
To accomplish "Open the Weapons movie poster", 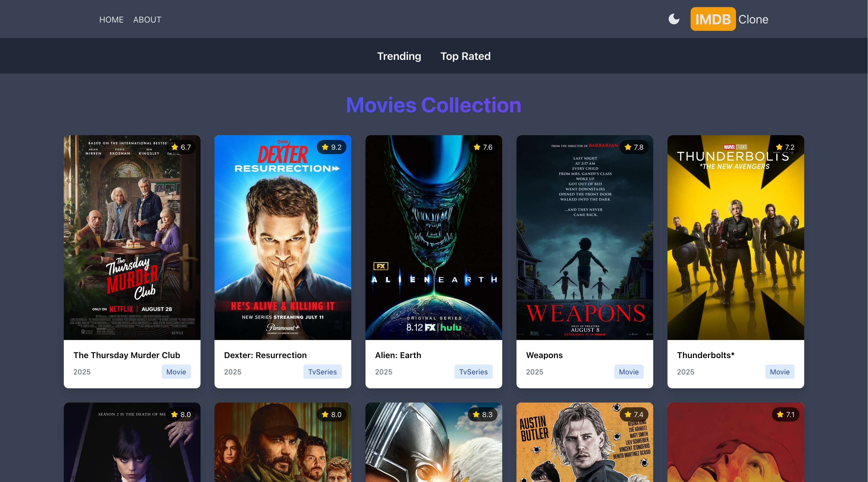I will point(585,238).
